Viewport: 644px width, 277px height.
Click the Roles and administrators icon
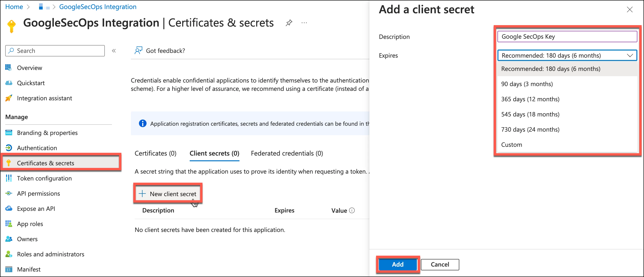pos(9,254)
